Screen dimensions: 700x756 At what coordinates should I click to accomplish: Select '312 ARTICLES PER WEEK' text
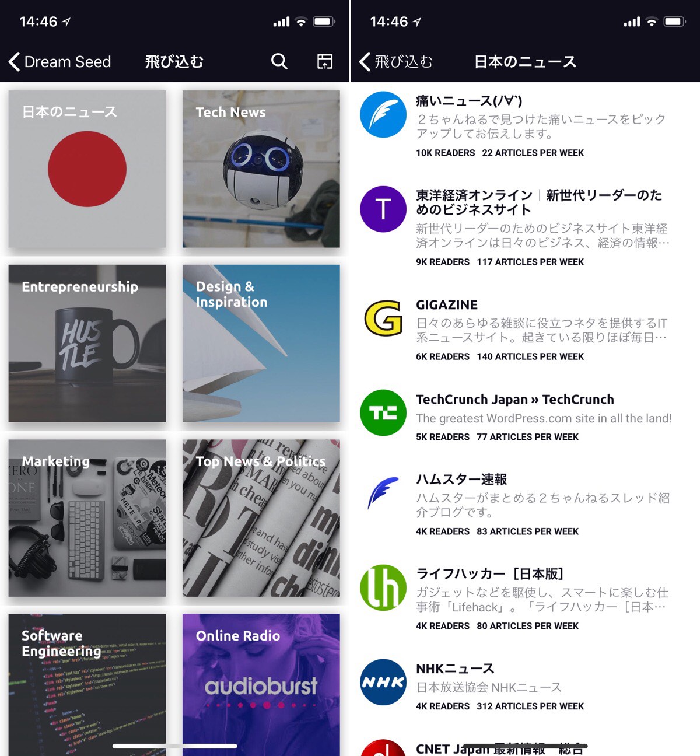(530, 706)
